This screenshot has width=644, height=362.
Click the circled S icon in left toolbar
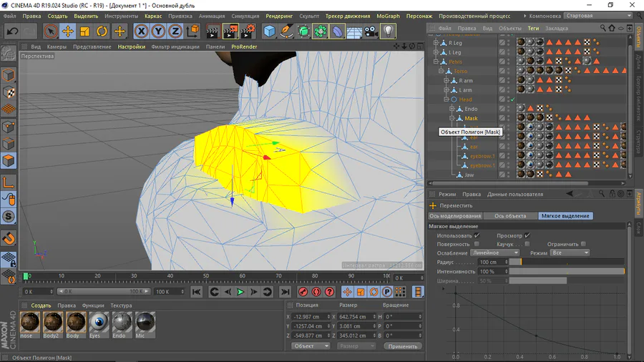click(x=9, y=216)
